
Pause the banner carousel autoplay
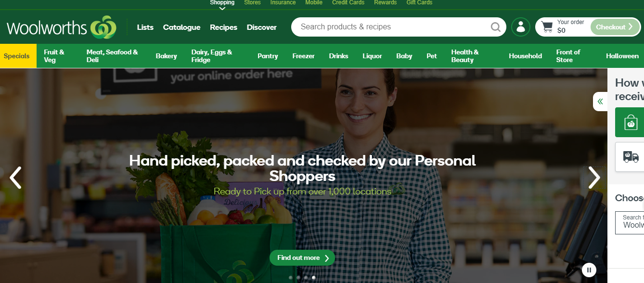[x=589, y=270]
